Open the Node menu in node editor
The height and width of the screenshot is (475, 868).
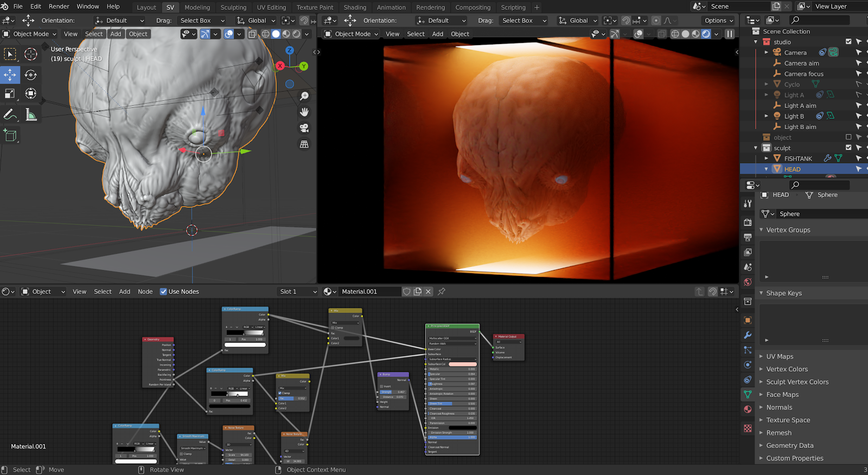click(x=145, y=292)
